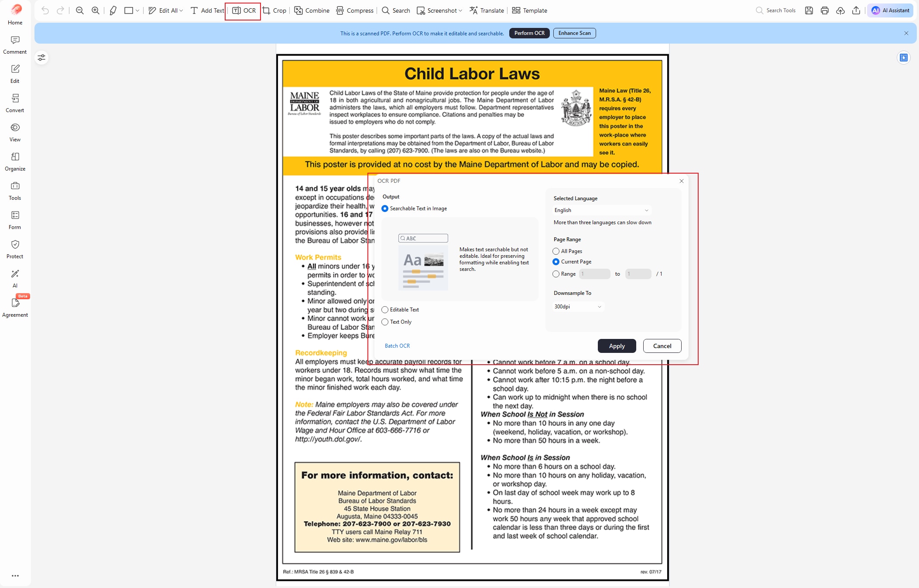The image size is (919, 588).
Task: Select the rectangle shape tool
Action: pyautogui.click(x=128, y=10)
